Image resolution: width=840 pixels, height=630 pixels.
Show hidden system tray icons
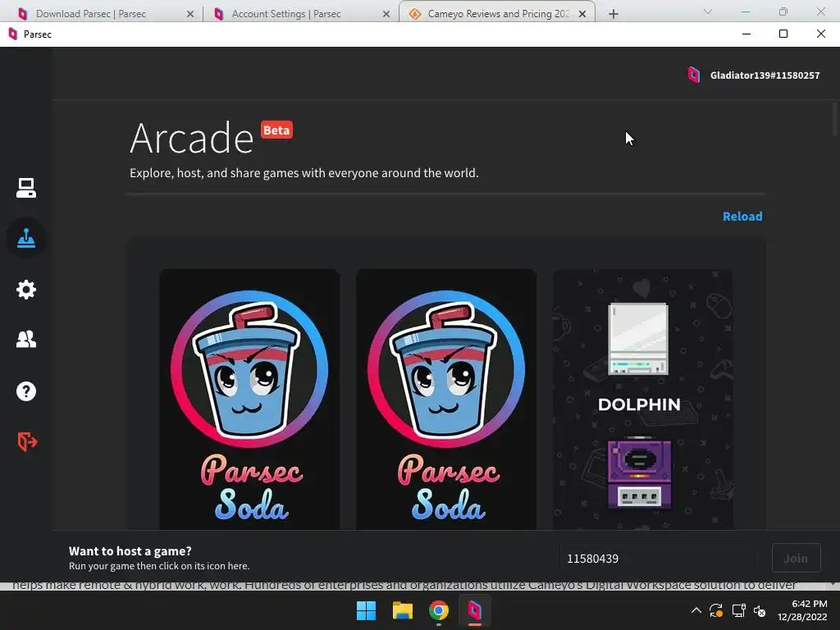696,610
